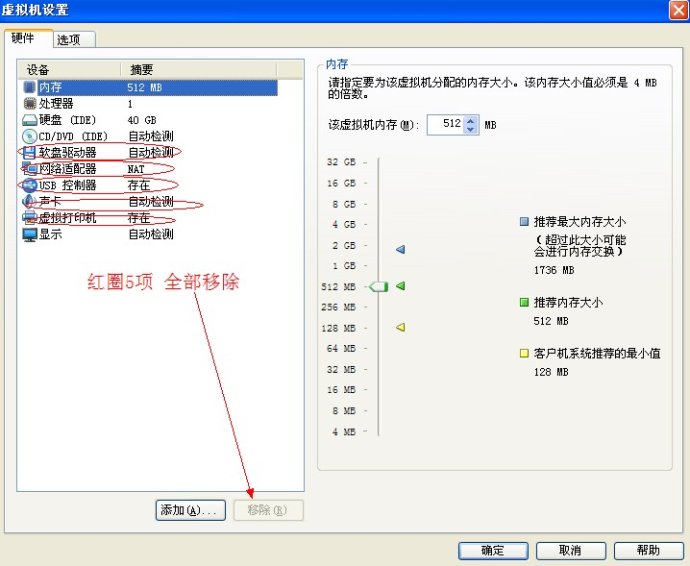The height and width of the screenshot is (566, 690).
Task: Cancel the dialog with 取消
Action: [x=571, y=551]
